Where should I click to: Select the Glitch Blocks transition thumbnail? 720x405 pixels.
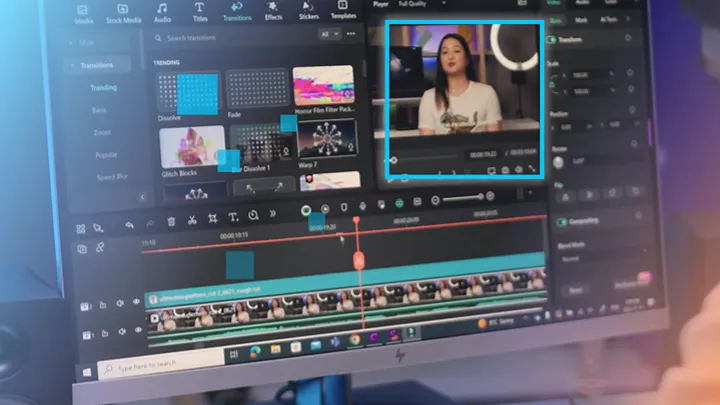click(x=192, y=148)
